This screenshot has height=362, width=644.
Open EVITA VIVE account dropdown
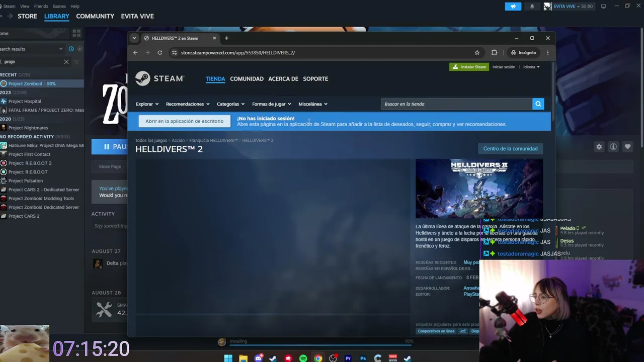coord(569,6)
